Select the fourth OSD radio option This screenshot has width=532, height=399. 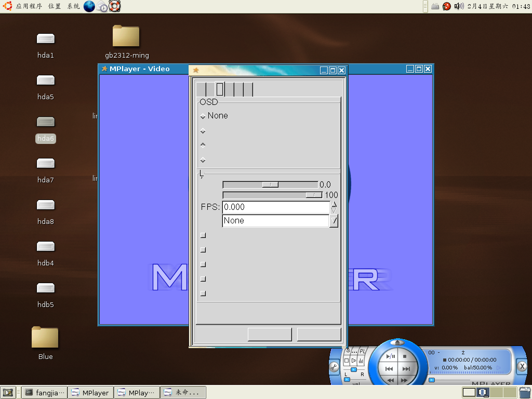click(x=203, y=160)
